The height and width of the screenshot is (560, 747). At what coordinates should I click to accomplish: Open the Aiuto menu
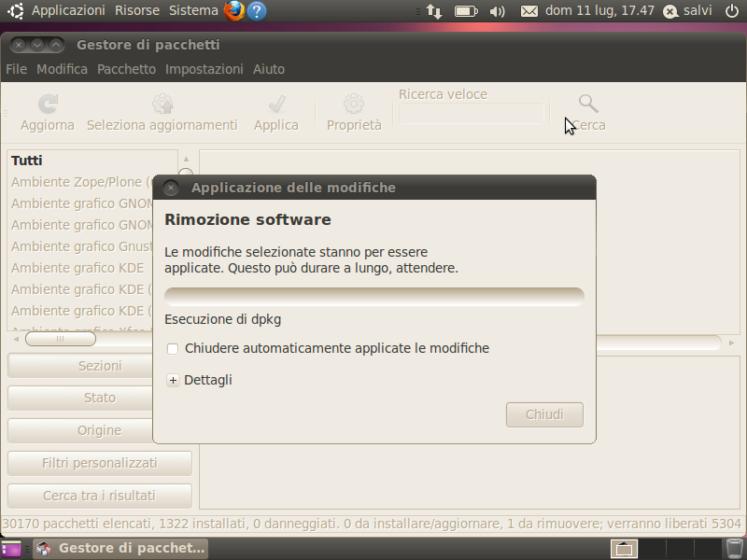pyautogui.click(x=269, y=69)
